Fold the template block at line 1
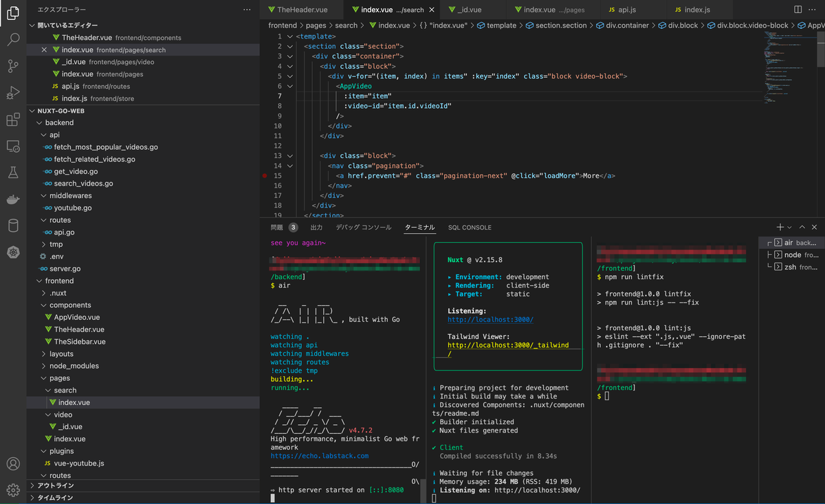This screenshot has height=504, width=825. pos(290,36)
